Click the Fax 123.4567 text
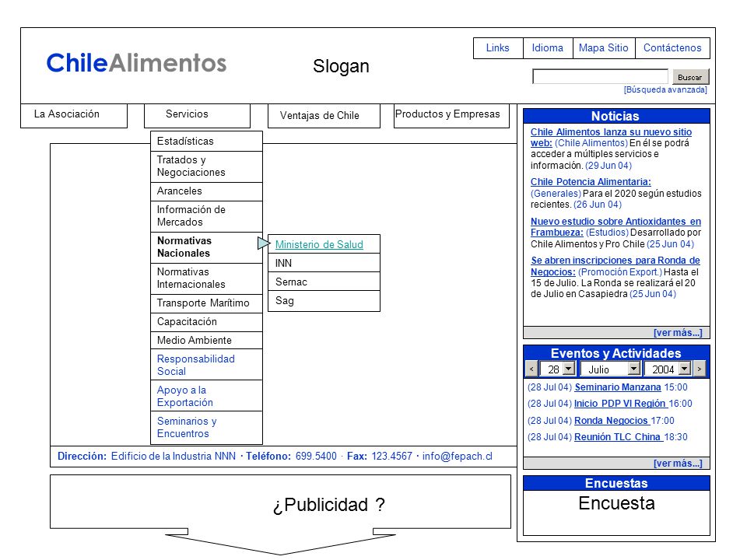The image size is (747, 560). coord(380,457)
